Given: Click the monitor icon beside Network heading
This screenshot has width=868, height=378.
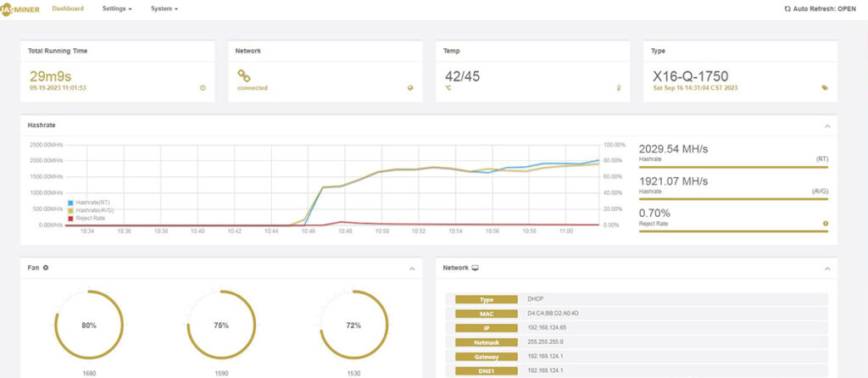Looking at the screenshot, I should click(475, 268).
